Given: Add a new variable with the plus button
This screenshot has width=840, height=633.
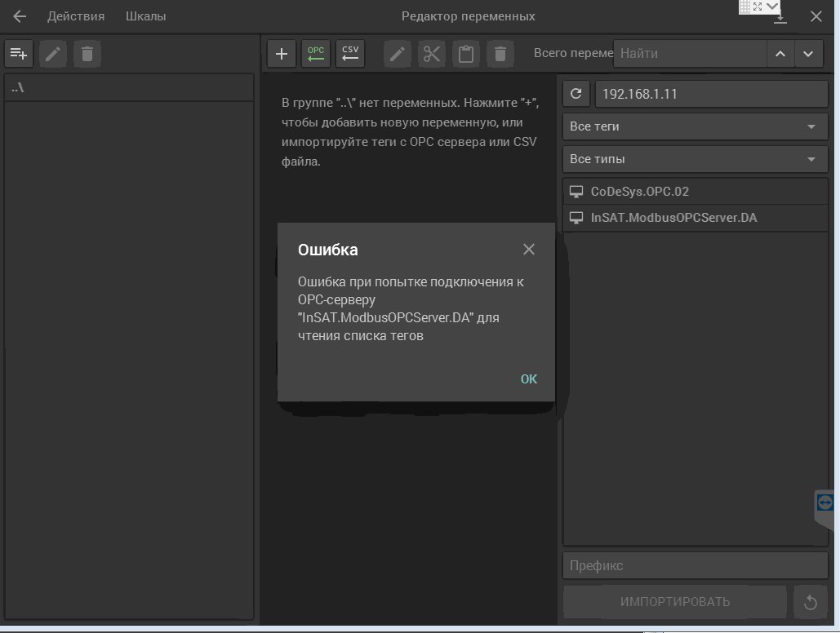Looking at the screenshot, I should pyautogui.click(x=282, y=54).
